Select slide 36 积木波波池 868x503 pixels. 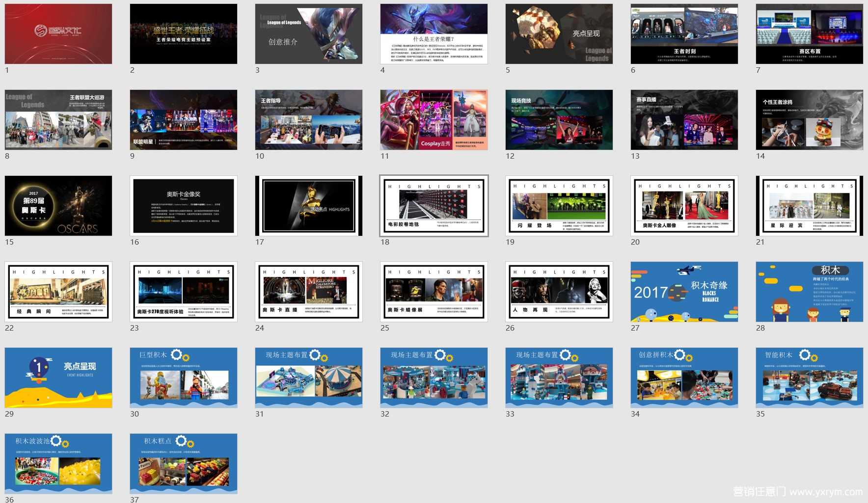58,464
